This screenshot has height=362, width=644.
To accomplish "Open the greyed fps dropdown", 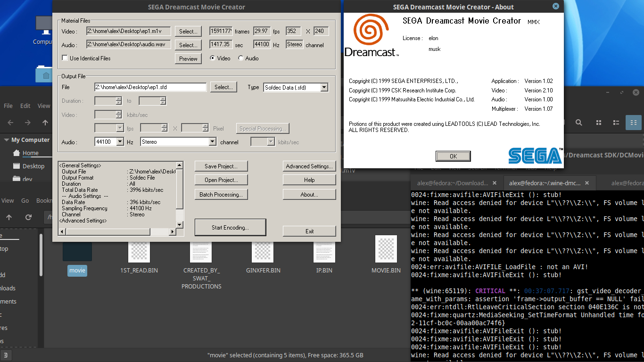I will tap(120, 128).
